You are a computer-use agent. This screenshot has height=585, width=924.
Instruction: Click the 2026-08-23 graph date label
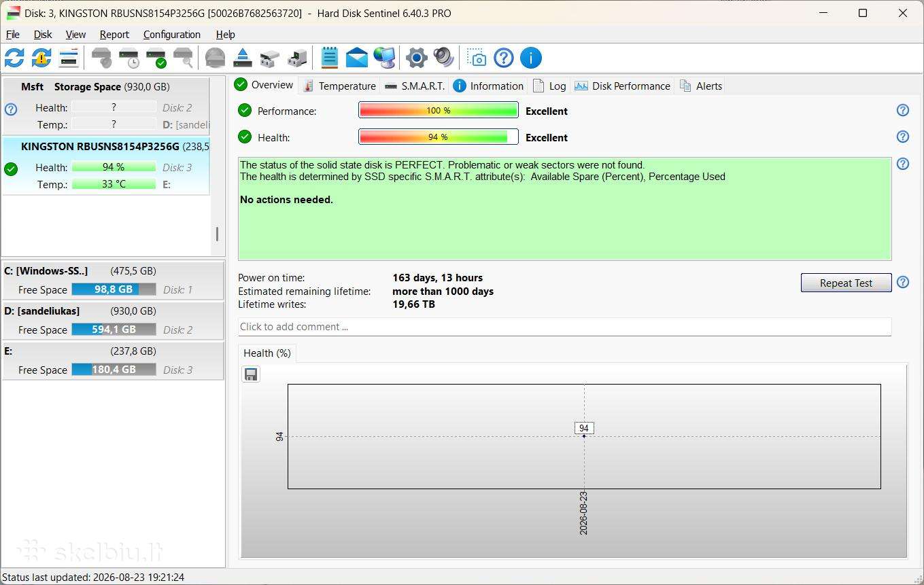point(583,514)
